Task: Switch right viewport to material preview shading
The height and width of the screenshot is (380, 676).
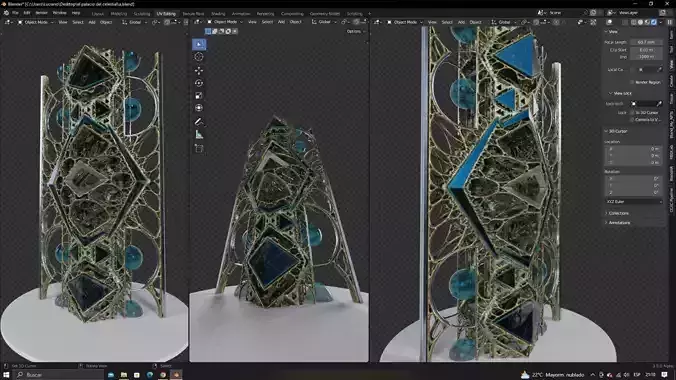Action: 647,22
